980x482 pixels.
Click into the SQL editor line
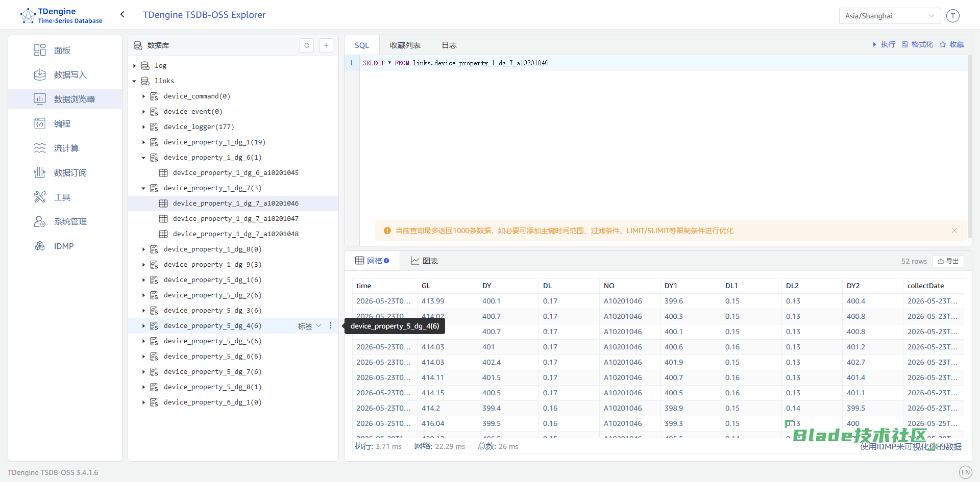[663, 63]
